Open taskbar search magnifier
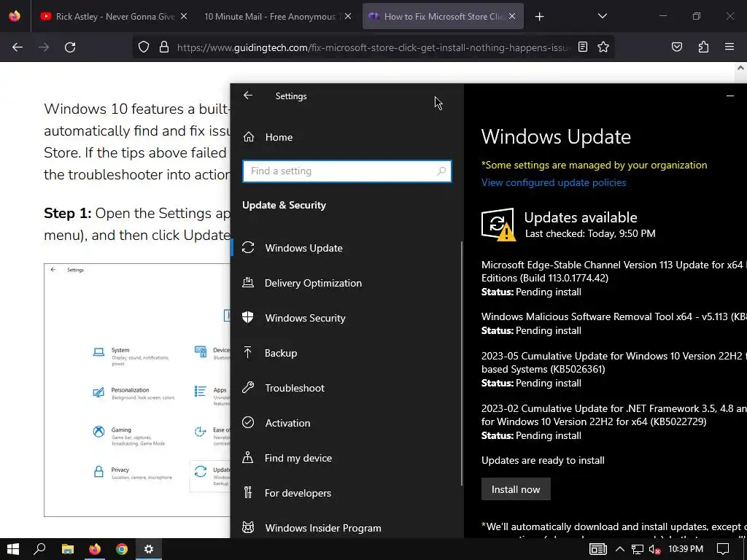 pos(40,549)
